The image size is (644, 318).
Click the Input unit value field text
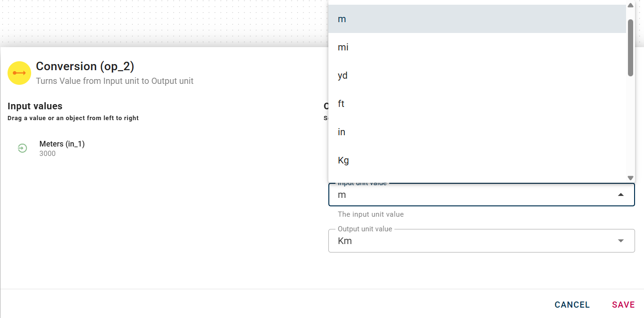coord(342,195)
